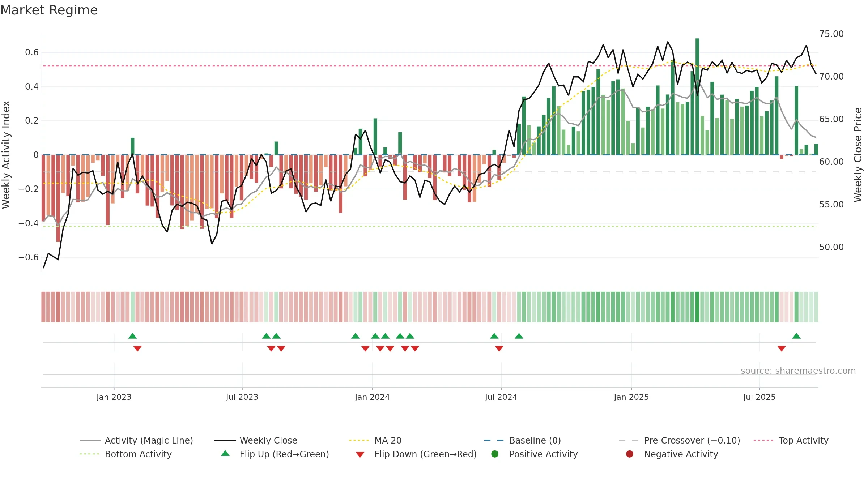
Task: Select the only flip down triangle in 2025
Action: pyautogui.click(x=782, y=348)
